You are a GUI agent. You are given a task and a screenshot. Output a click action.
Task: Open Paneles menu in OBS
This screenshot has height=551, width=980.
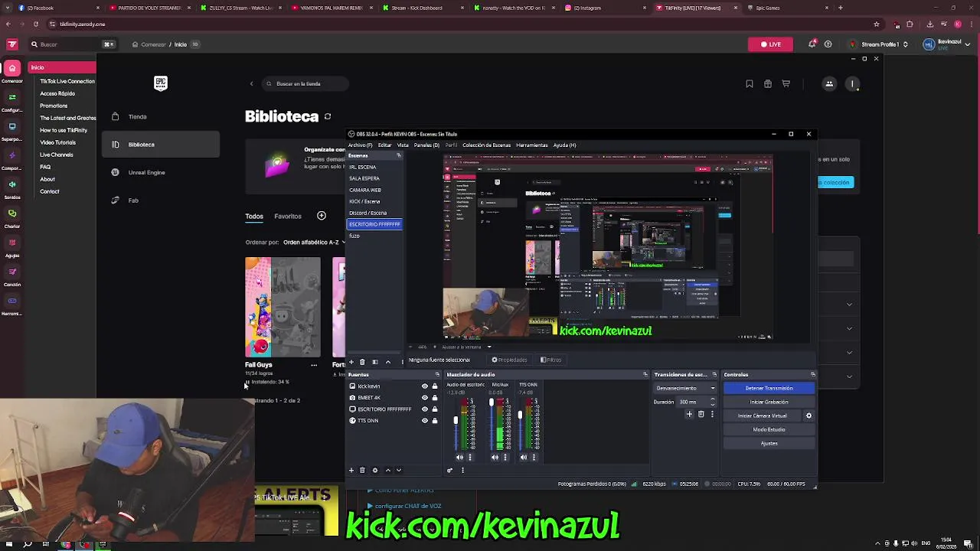426,145
